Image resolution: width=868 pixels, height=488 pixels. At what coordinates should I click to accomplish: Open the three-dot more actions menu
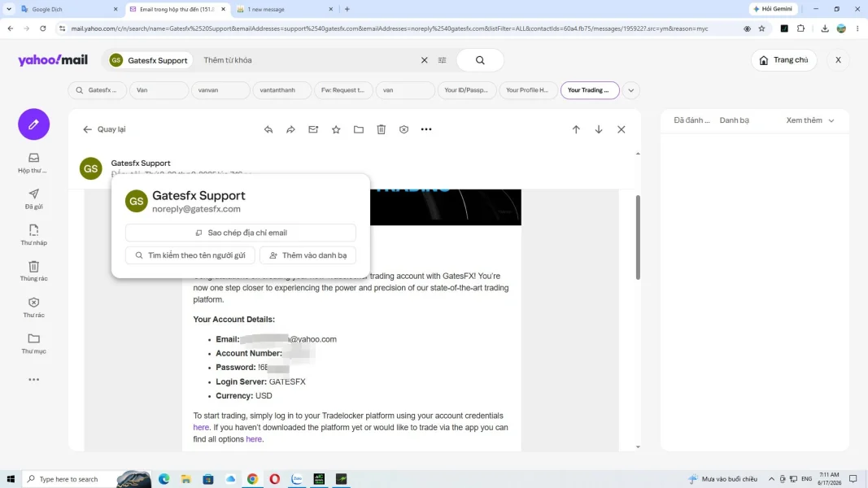pos(426,129)
